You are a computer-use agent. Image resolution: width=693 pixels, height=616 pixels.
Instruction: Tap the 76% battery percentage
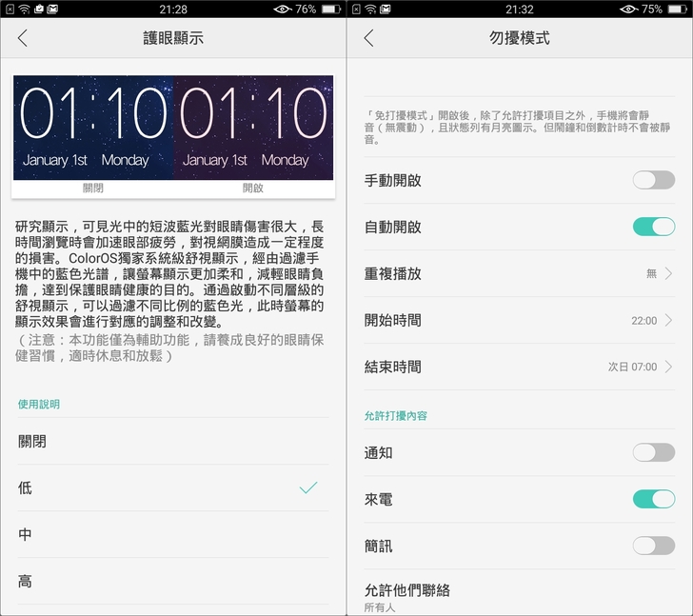pyautogui.click(x=306, y=9)
